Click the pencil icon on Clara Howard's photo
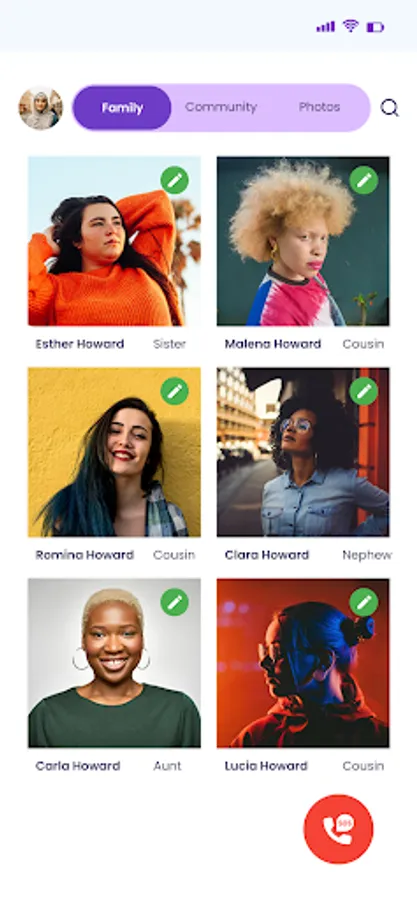Screen dimensions: 417x900 pyautogui.click(x=364, y=391)
